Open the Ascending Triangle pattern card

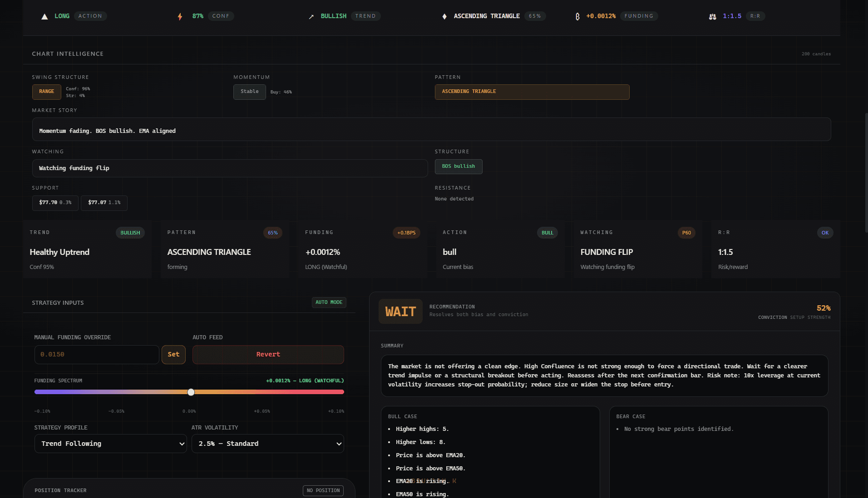[x=225, y=249]
